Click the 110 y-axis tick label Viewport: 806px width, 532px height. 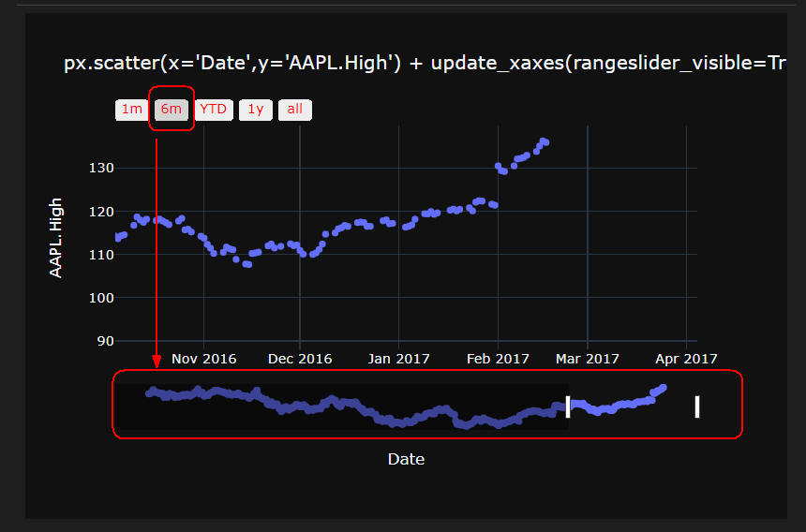pos(101,255)
